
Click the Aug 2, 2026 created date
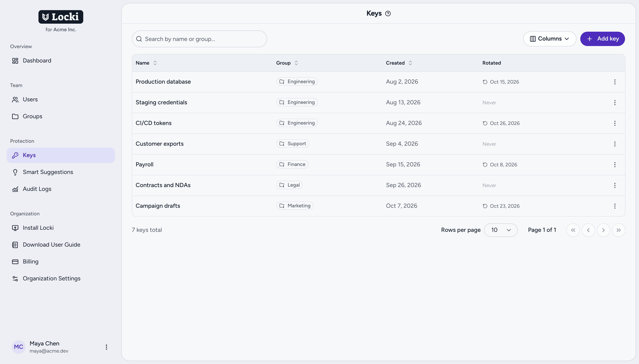pyautogui.click(x=402, y=82)
